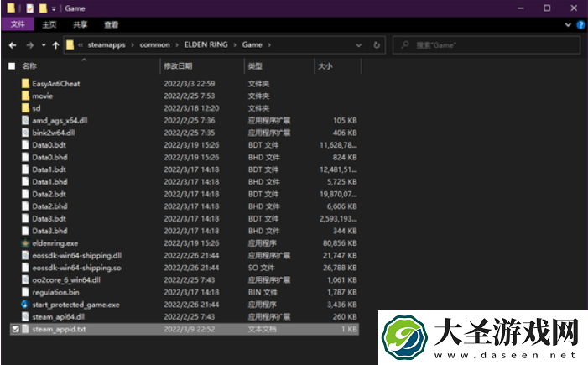Refresh the current folder view
The image size is (588, 365).
(377, 45)
